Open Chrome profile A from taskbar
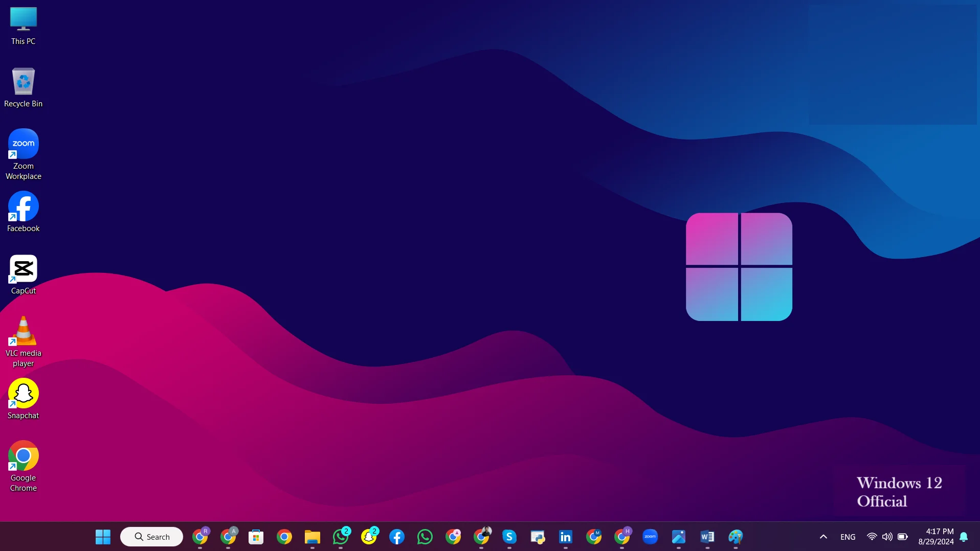The image size is (980, 551). coord(229,536)
